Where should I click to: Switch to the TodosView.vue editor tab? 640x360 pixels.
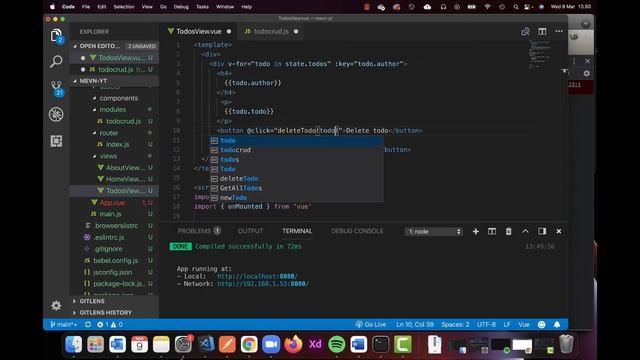click(x=199, y=31)
